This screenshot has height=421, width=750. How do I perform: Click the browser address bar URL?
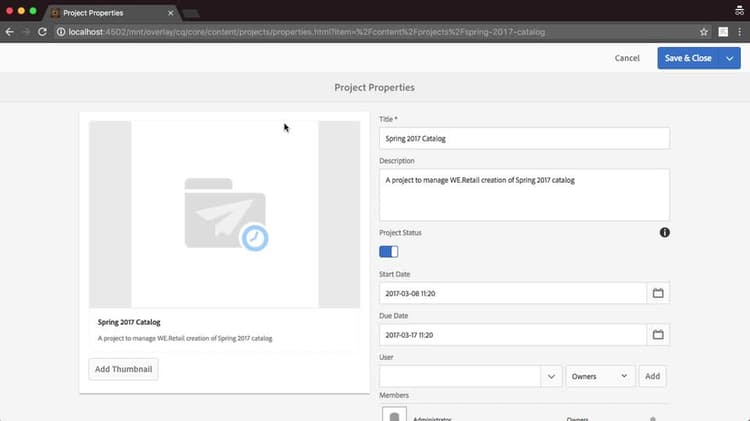pyautogui.click(x=307, y=32)
